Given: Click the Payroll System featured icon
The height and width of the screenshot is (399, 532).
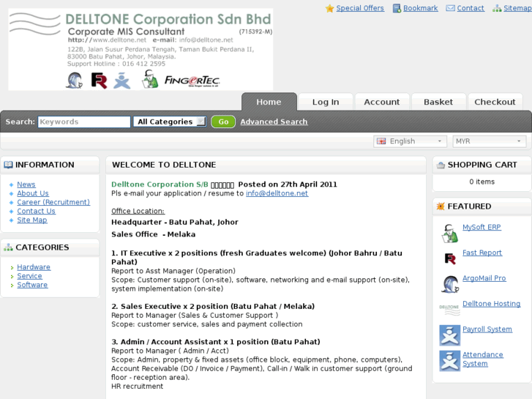Looking at the screenshot, I should pyautogui.click(x=449, y=335).
